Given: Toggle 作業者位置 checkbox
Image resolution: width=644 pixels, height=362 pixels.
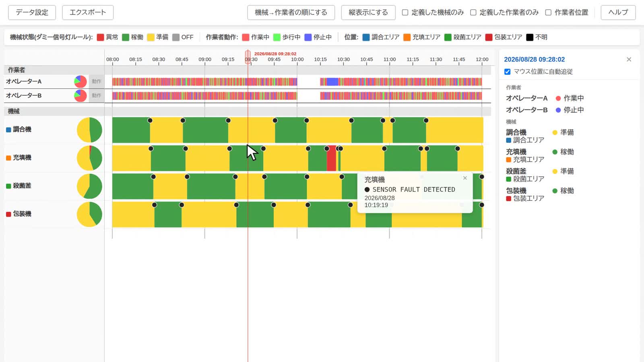Looking at the screenshot, I should 548,12.
